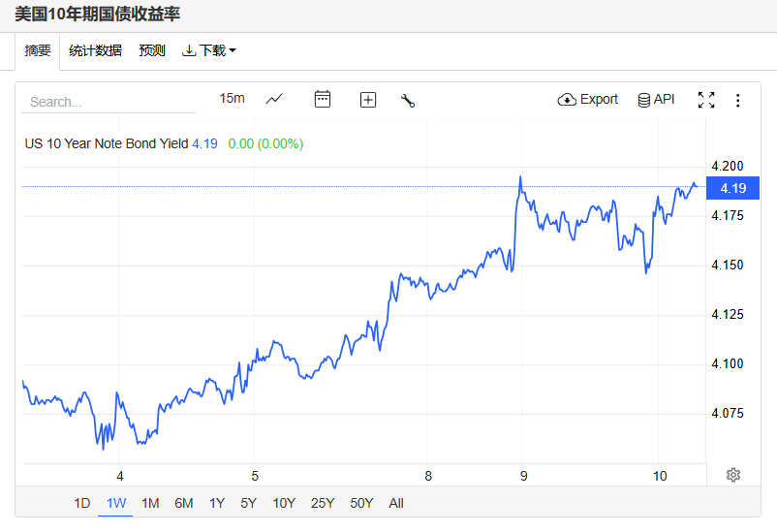Switch to the 预测 tab

click(x=152, y=50)
